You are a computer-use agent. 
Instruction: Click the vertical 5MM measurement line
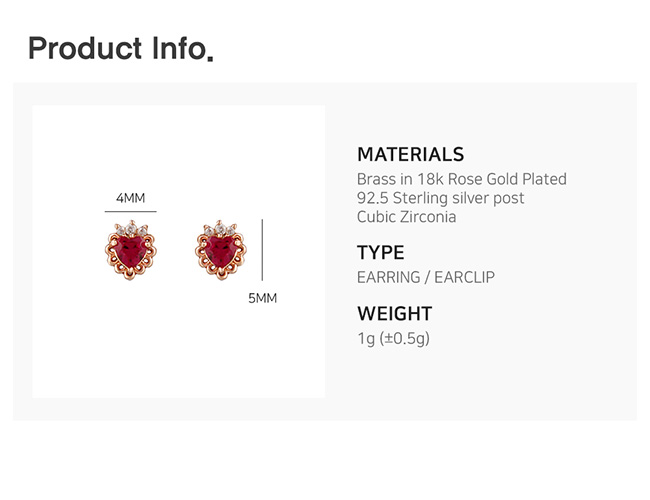click(262, 250)
